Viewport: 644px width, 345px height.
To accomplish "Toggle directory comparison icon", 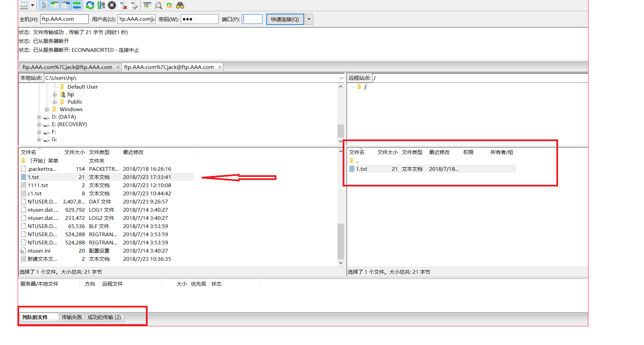I will pyautogui.click(x=159, y=5).
